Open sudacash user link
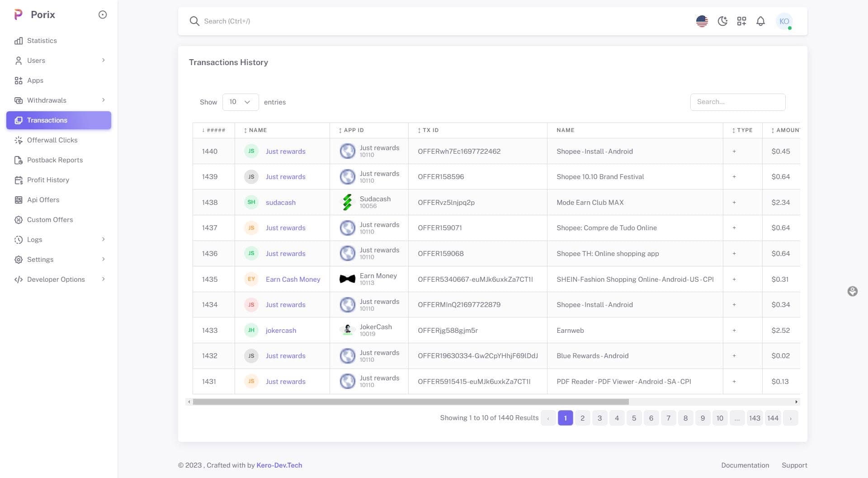The height and width of the screenshot is (478, 868). click(281, 203)
